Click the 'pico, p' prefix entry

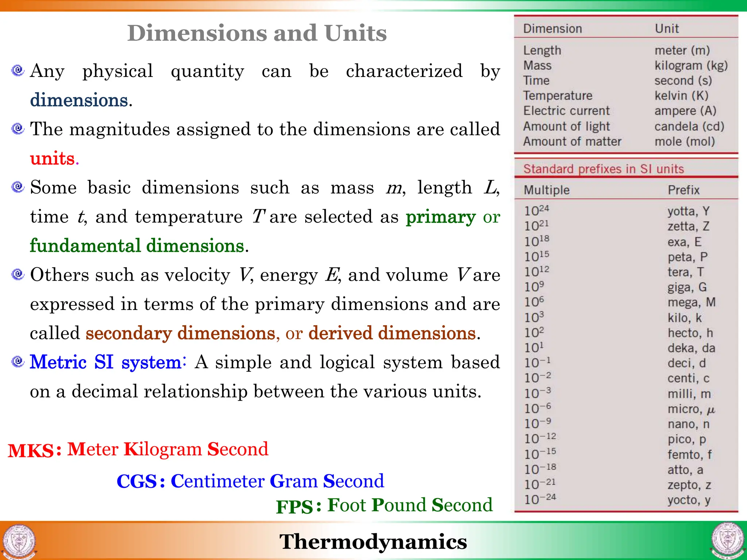(x=687, y=440)
